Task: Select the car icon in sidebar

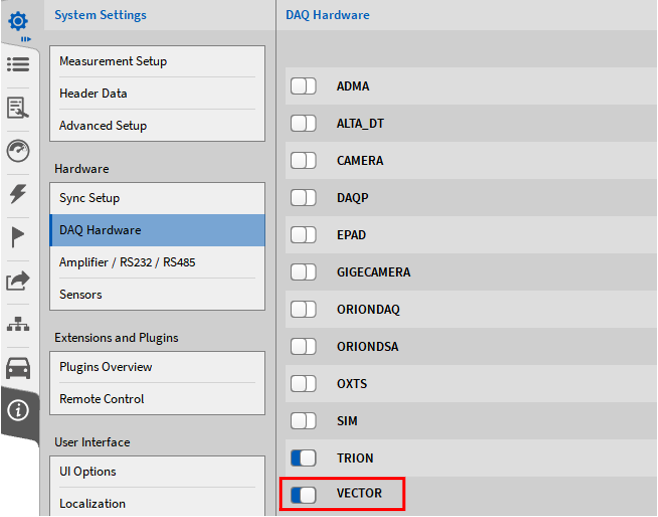Action: 18,368
